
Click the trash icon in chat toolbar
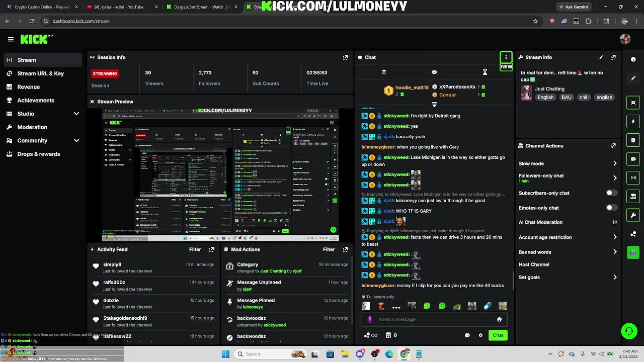(384, 72)
